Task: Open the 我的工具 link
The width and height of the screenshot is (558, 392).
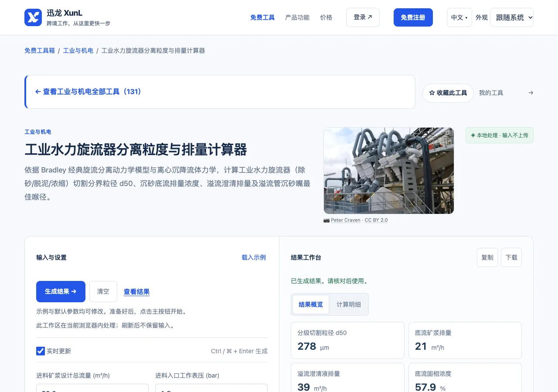Action: pos(491,93)
